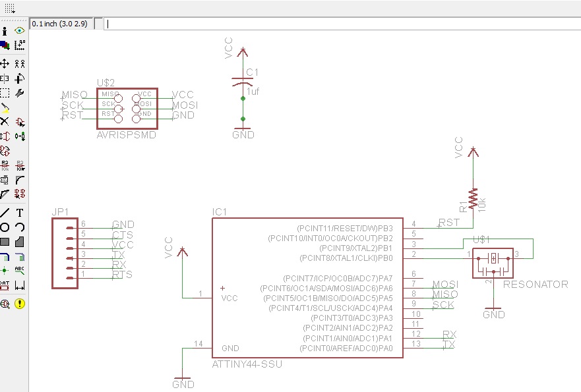
Task: Select the Paste brush tool
Action: point(5,107)
